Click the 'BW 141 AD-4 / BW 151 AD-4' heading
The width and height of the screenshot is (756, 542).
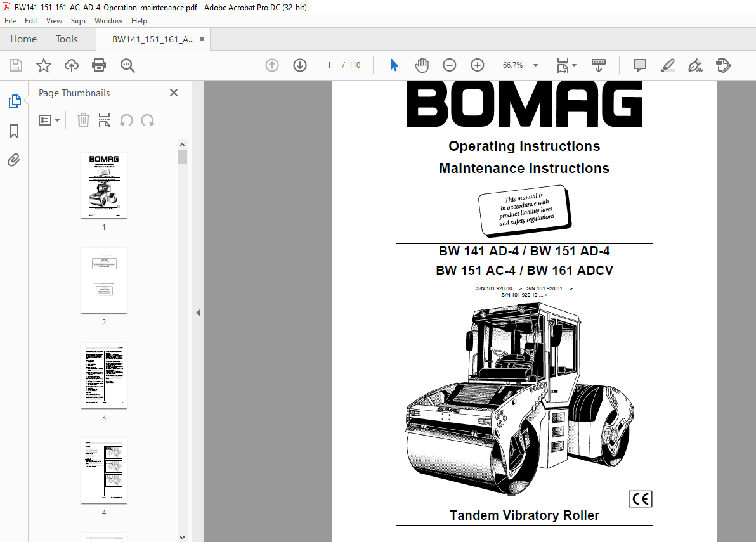[x=524, y=251]
